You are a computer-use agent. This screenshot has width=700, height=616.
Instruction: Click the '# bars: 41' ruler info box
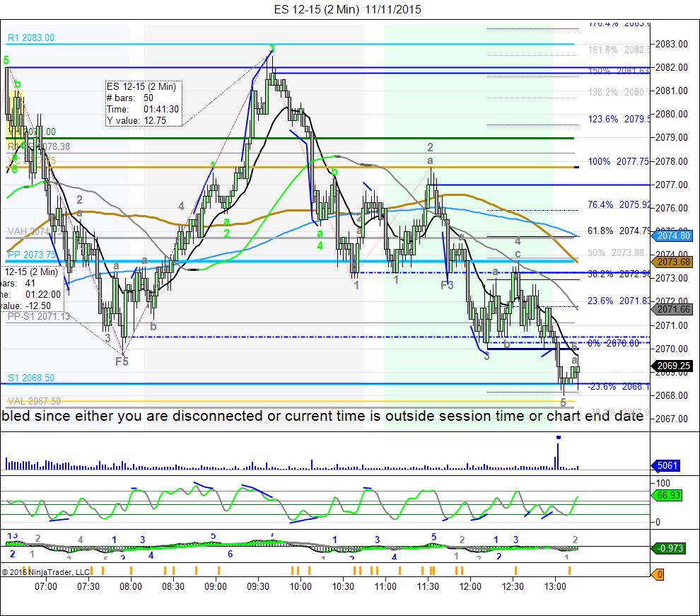32,289
